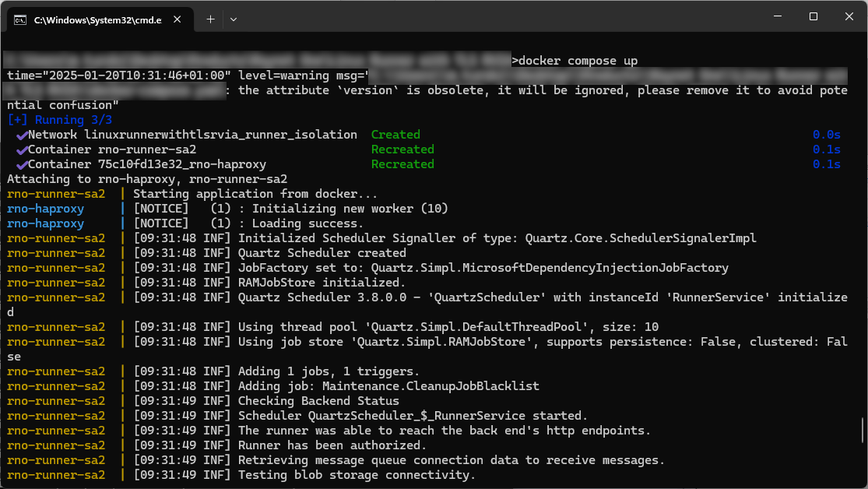Click the cmd icon in the tab
The height and width of the screenshot is (489, 868).
[20, 19]
